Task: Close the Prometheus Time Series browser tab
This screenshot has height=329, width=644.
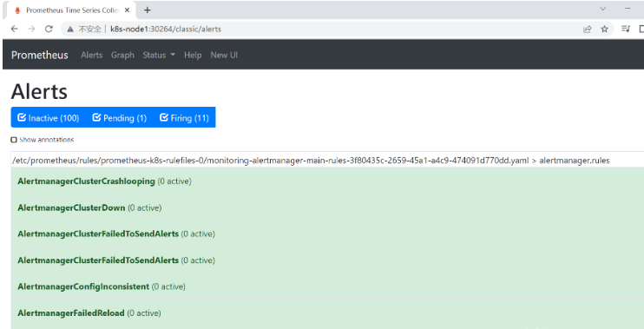Action: coord(128,10)
